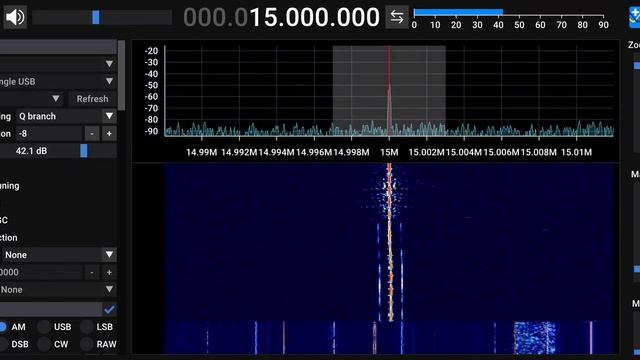Increase the -8 value with plus

coord(109,133)
